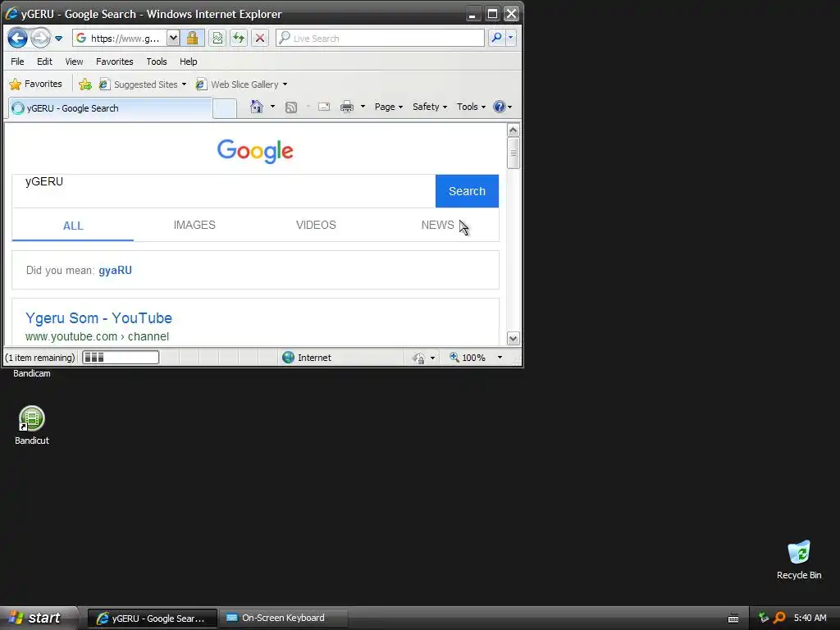Viewport: 840px width, 630px height.
Task: Click the 5:40 AM taskbar clock
Action: click(810, 618)
